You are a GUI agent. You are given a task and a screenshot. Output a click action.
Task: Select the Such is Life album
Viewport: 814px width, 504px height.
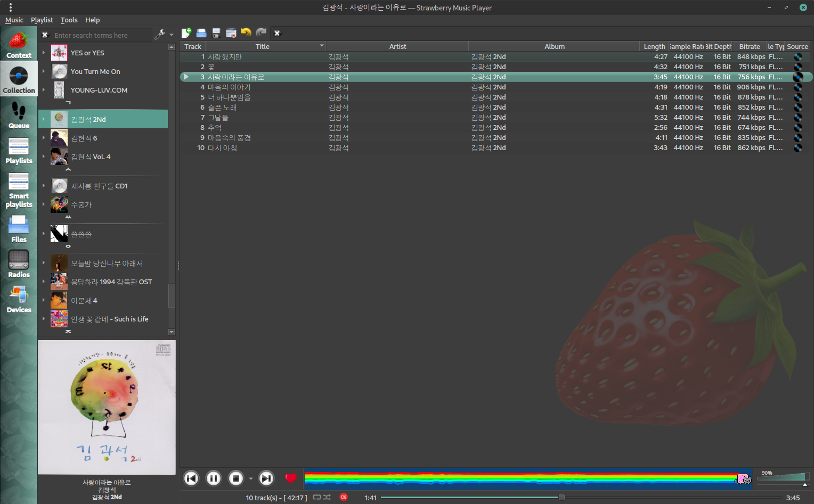point(103,319)
